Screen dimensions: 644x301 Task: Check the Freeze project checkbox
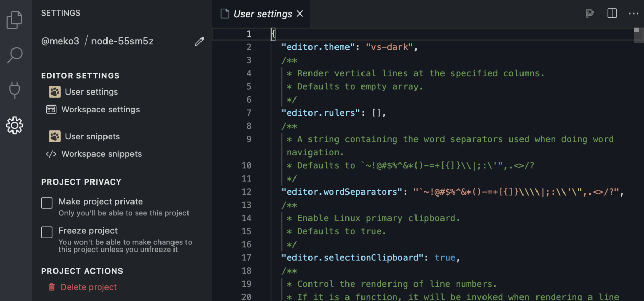(x=47, y=232)
